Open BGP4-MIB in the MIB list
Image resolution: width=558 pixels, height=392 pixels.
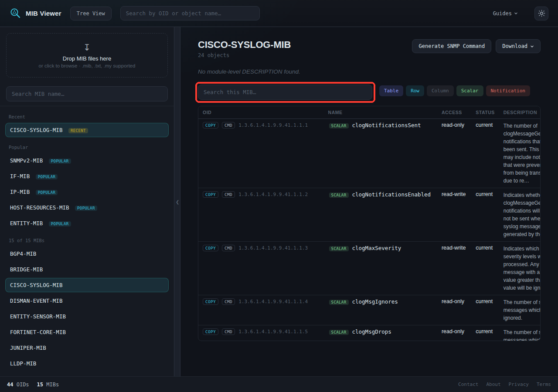click(x=87, y=254)
